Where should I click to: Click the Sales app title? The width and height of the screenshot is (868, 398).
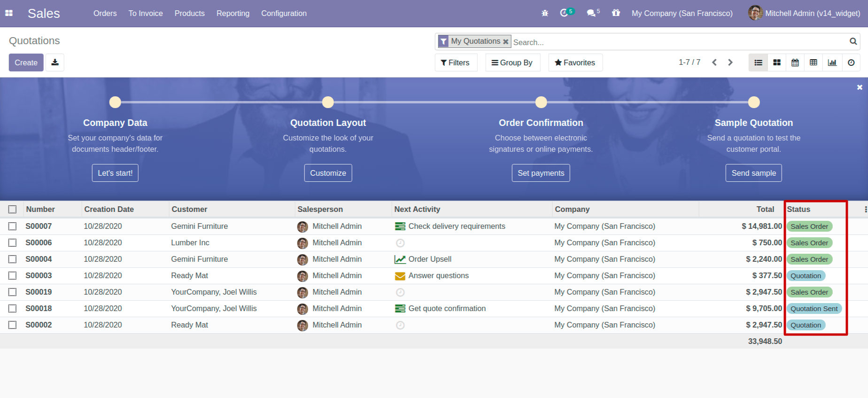(x=44, y=13)
